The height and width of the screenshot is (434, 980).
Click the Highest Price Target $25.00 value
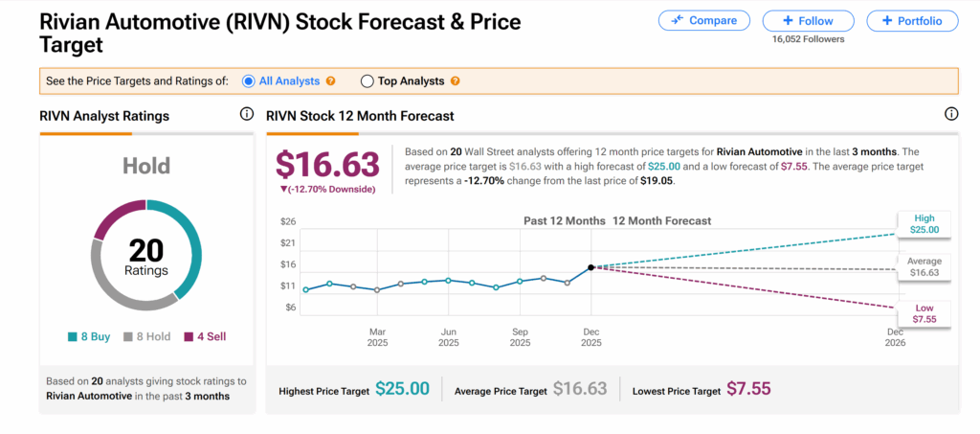402,389
